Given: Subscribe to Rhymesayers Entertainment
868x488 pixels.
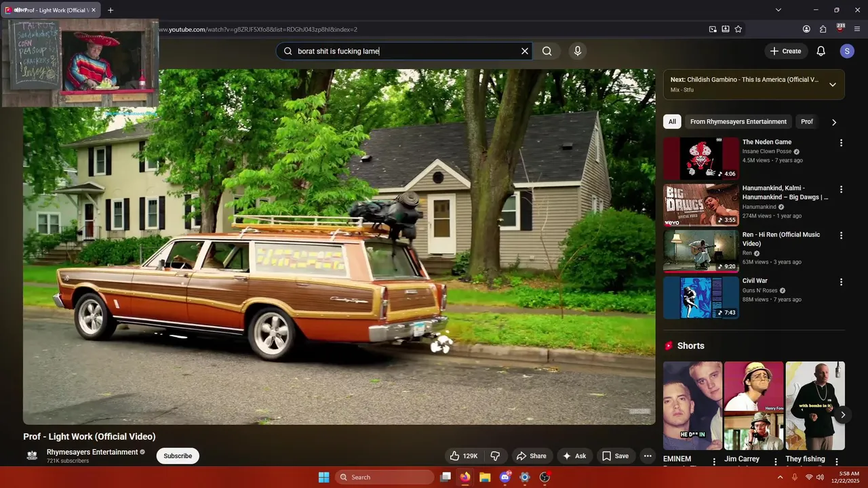Looking at the screenshot, I should point(178,456).
